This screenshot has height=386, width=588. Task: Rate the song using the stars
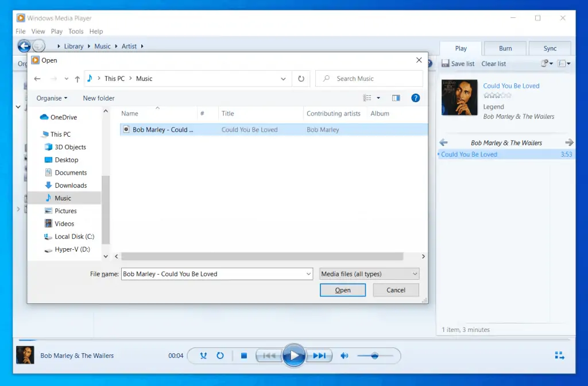pos(497,95)
